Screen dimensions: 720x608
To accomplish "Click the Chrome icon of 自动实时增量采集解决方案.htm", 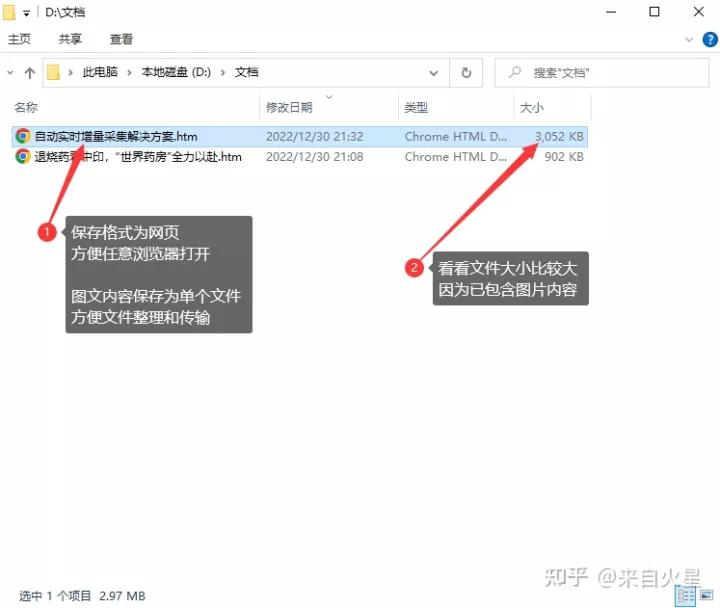I will [22, 136].
